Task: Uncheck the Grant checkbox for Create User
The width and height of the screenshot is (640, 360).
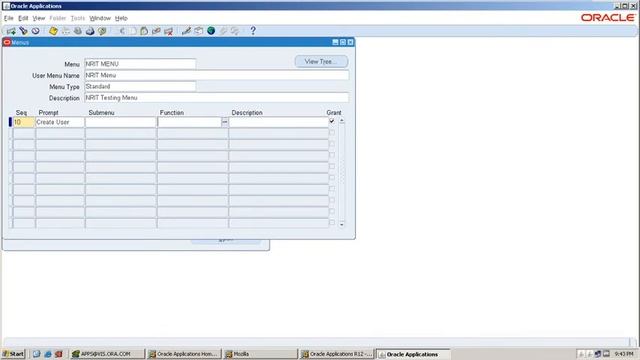Action: pyautogui.click(x=332, y=121)
